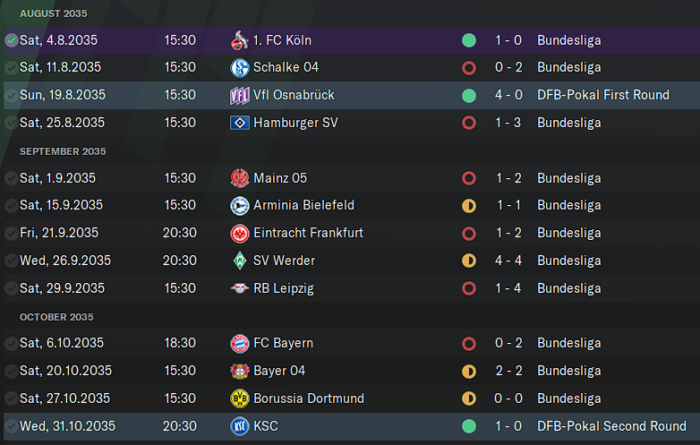Toggle the checkmark beside Wed, 31.10.2035
This screenshot has height=445, width=700.
11,426
